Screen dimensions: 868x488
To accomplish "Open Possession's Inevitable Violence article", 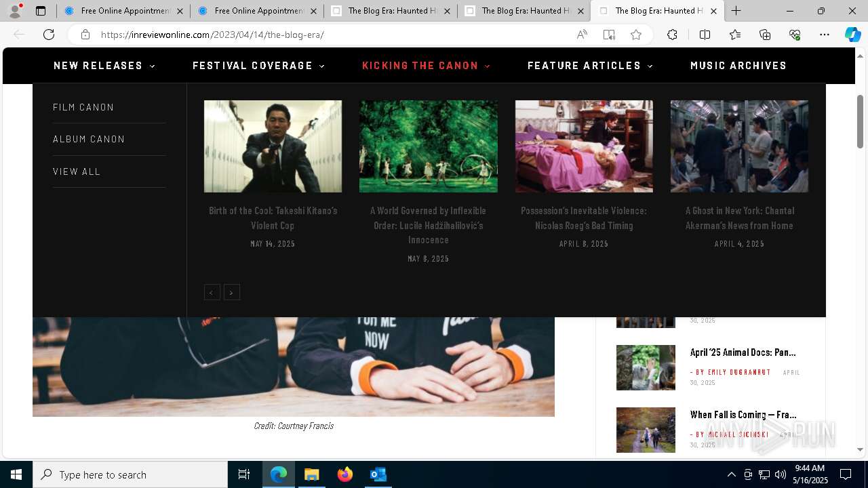I will [584, 218].
